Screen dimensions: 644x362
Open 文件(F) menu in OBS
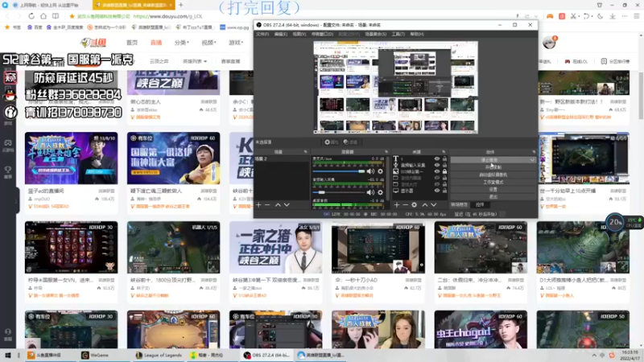click(262, 34)
